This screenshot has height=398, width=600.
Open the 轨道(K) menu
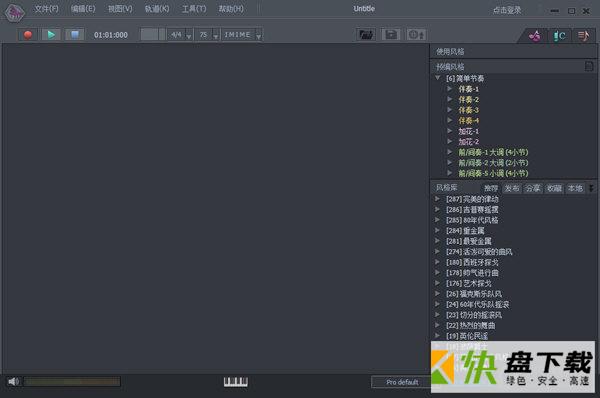[157, 9]
